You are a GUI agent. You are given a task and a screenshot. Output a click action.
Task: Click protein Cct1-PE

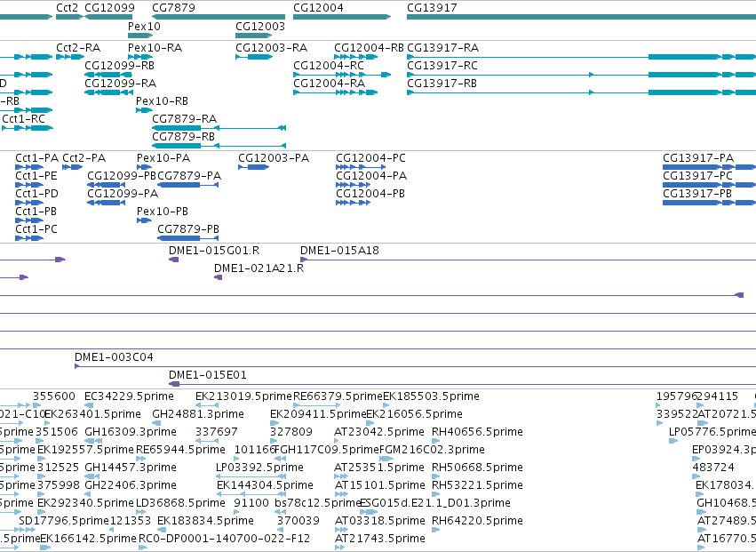36,176
